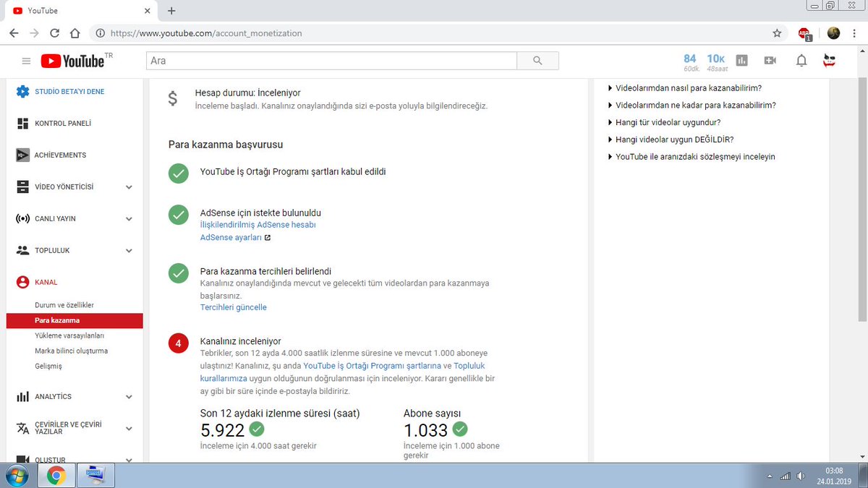Viewport: 868px width, 488px height.
Task: Go to the YouTube home logo
Action: (x=72, y=61)
